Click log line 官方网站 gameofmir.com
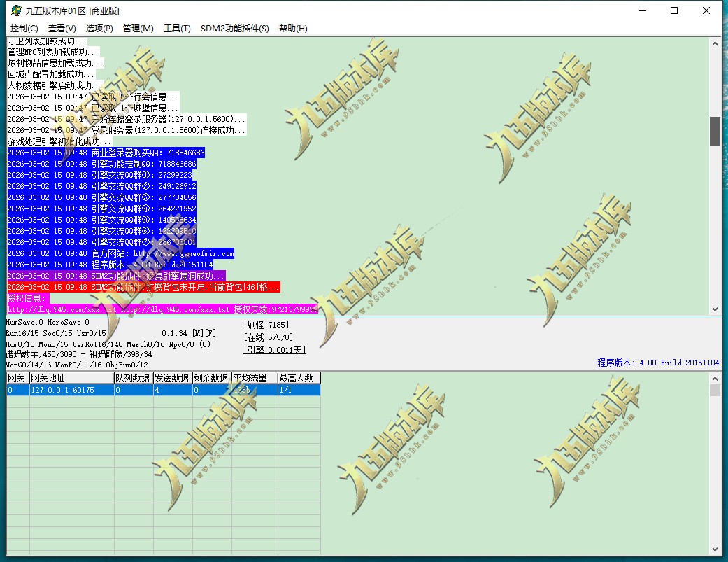 [x=121, y=253]
